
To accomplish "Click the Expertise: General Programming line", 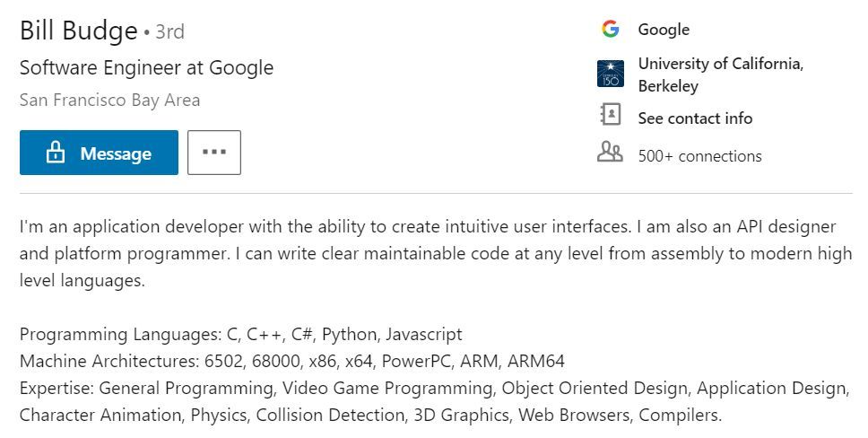I will click(x=435, y=388).
